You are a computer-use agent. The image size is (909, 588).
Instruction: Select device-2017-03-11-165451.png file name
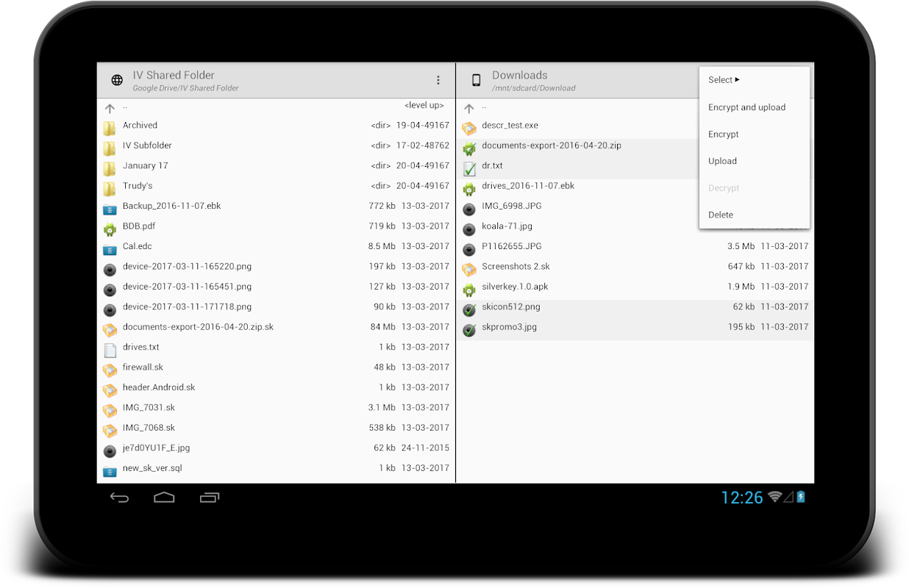coord(187,286)
